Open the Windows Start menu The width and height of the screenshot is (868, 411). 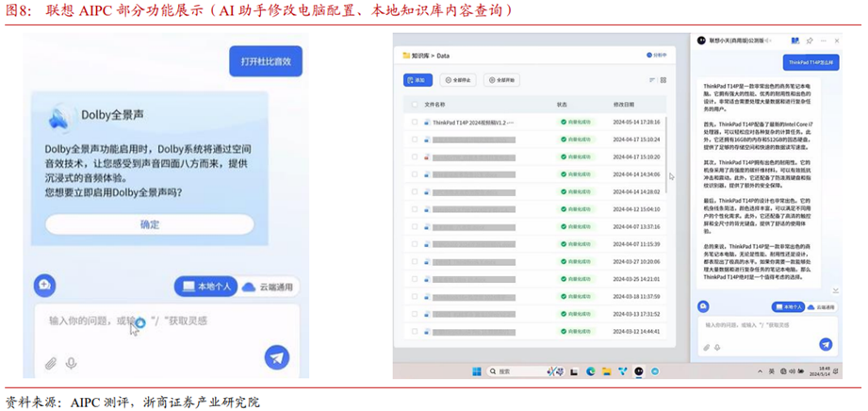tap(476, 371)
